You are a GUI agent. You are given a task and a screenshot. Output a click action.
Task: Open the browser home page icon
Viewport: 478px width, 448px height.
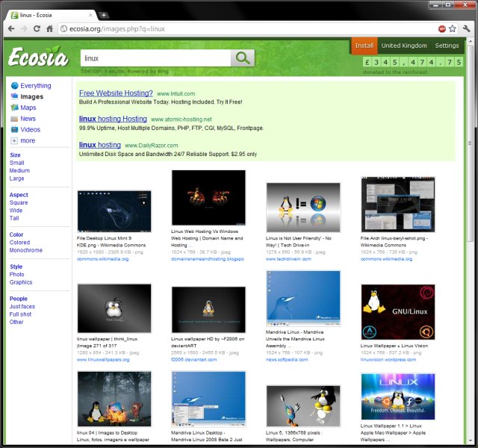point(49,28)
